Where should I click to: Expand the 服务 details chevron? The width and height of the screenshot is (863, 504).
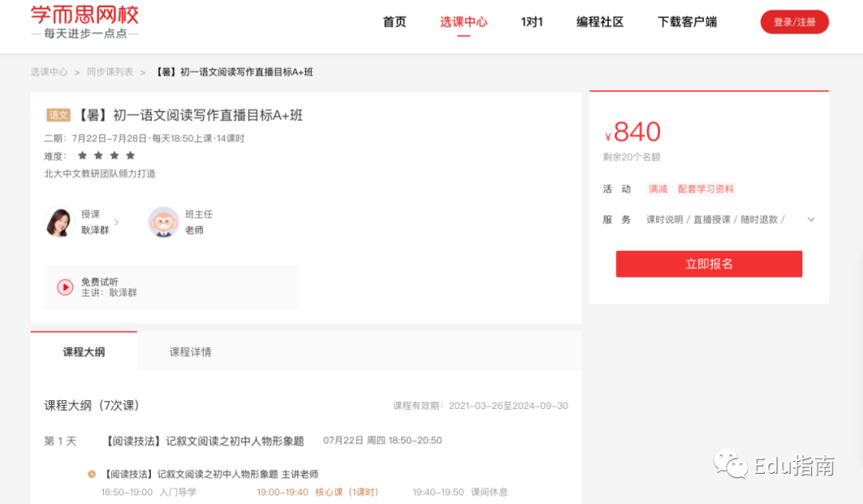pyautogui.click(x=811, y=220)
